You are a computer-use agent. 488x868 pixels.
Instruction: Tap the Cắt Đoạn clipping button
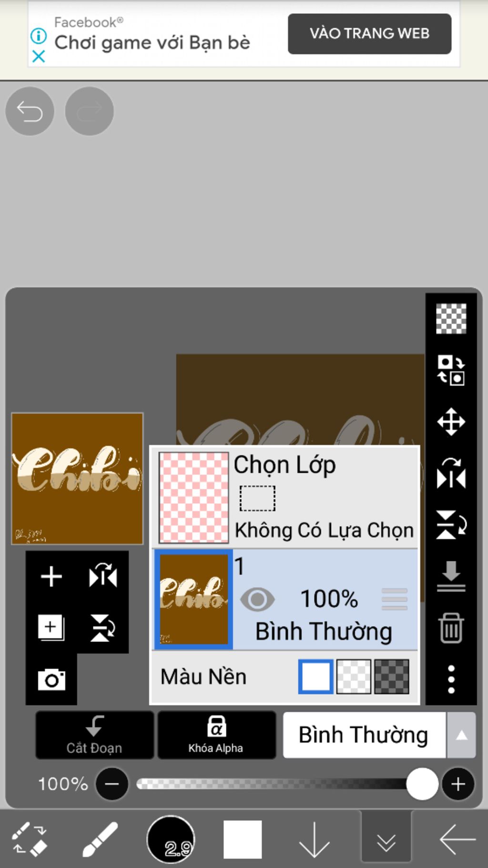[x=94, y=734]
